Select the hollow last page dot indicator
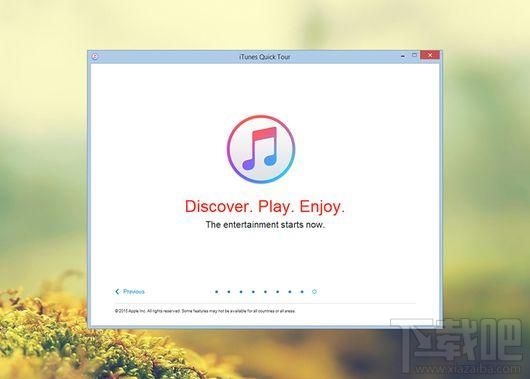Screen dimensions: 530x379 pyautogui.click(x=314, y=291)
